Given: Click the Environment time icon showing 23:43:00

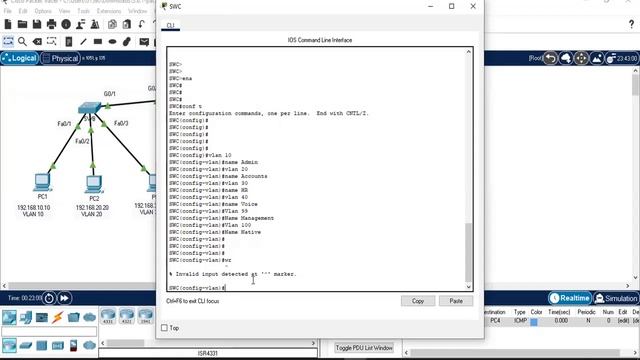Looking at the screenshot, I should (x=622, y=58).
